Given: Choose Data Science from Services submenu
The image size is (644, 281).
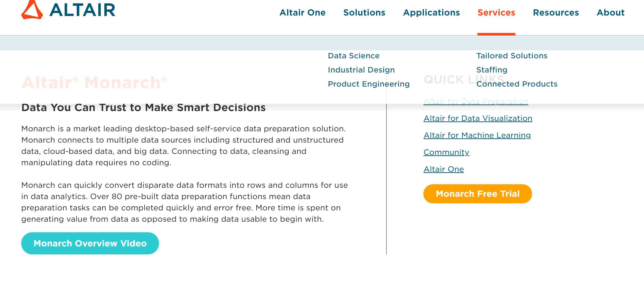Looking at the screenshot, I should pos(354,56).
